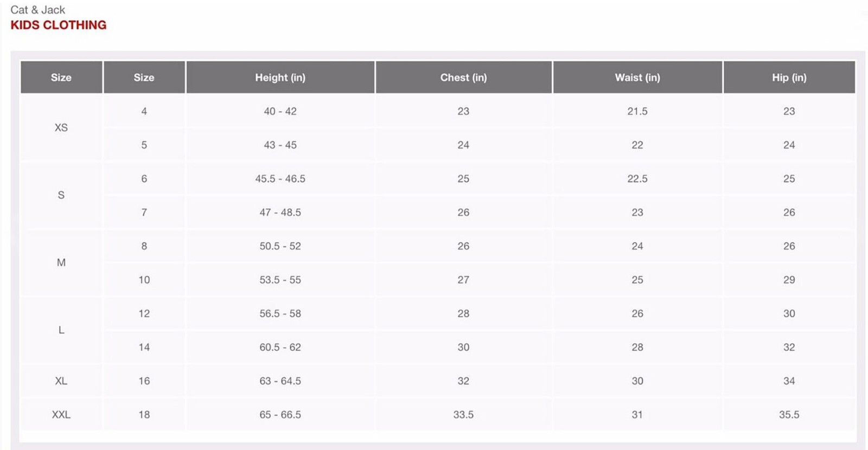Click the XXL size row label

click(x=61, y=415)
